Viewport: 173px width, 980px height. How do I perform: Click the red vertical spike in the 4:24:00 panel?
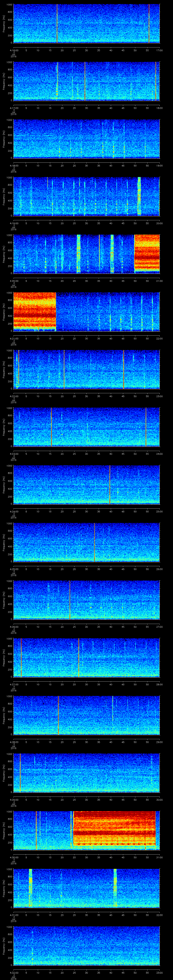110,484
